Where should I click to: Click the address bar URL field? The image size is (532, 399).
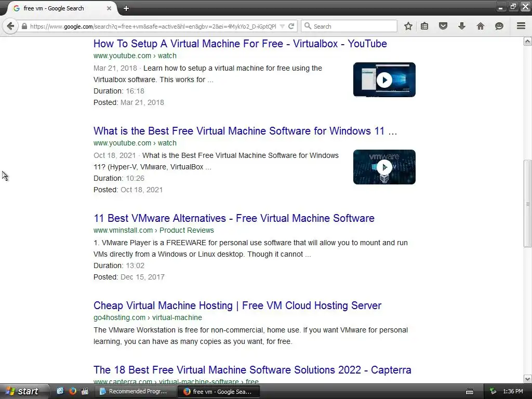pos(153,26)
